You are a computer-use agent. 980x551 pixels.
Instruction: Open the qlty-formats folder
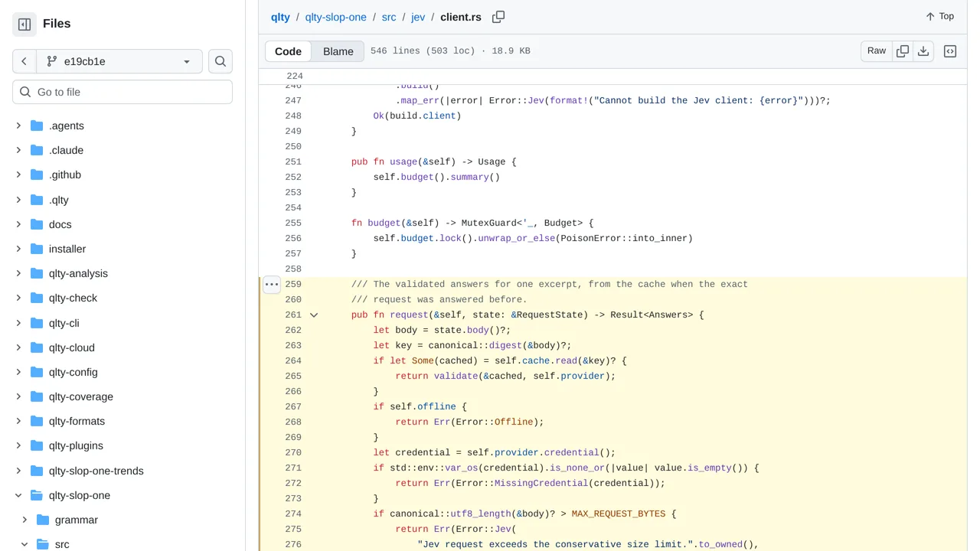77,421
